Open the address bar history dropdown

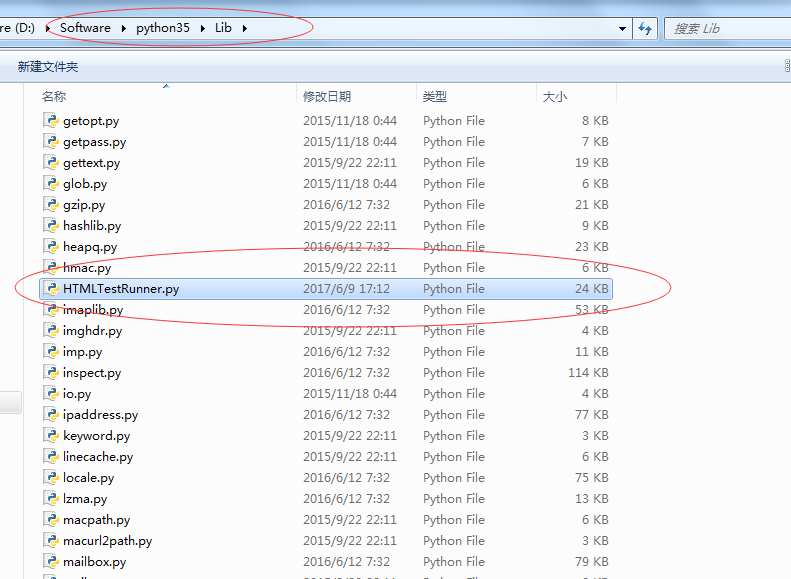pyautogui.click(x=623, y=29)
